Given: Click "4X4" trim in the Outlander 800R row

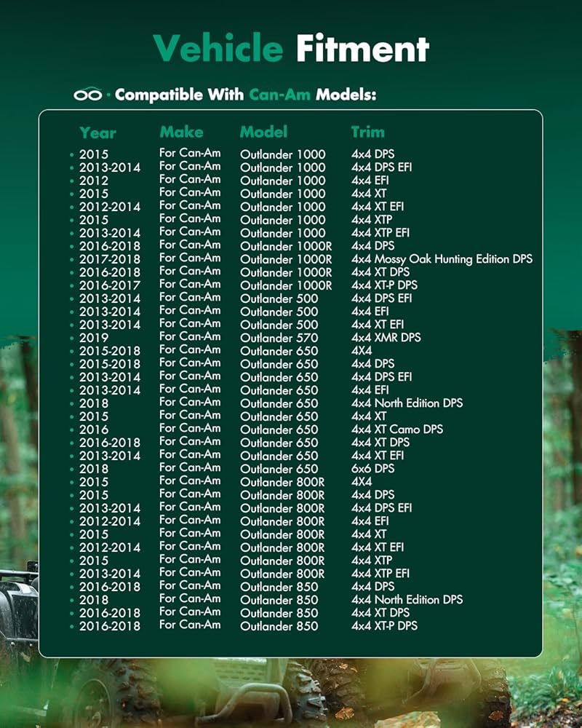Looking at the screenshot, I should 362,482.
